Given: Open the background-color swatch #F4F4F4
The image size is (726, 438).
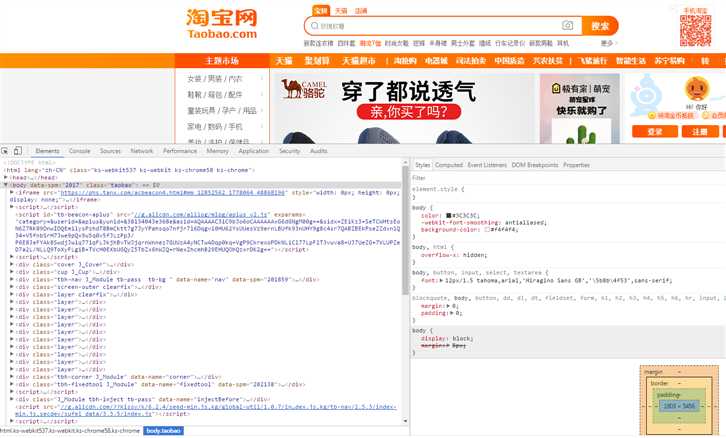Looking at the screenshot, I should [487, 229].
